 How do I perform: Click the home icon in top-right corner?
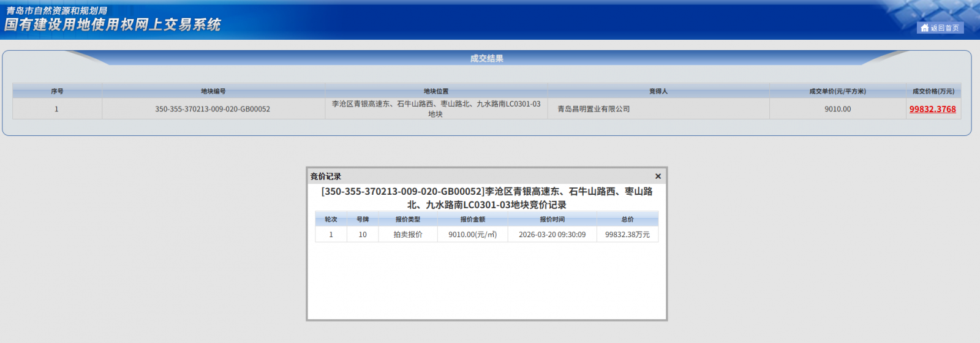[x=924, y=28]
